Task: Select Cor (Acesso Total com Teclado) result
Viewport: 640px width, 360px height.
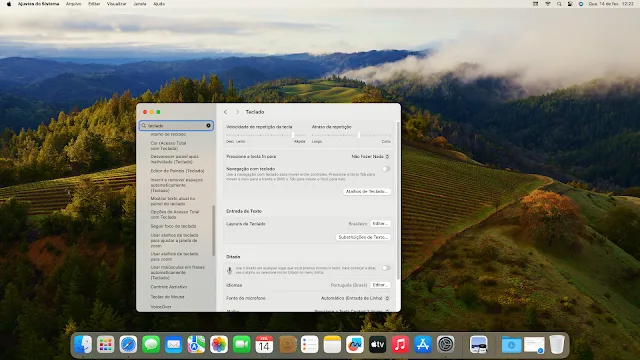Action: coord(168,146)
